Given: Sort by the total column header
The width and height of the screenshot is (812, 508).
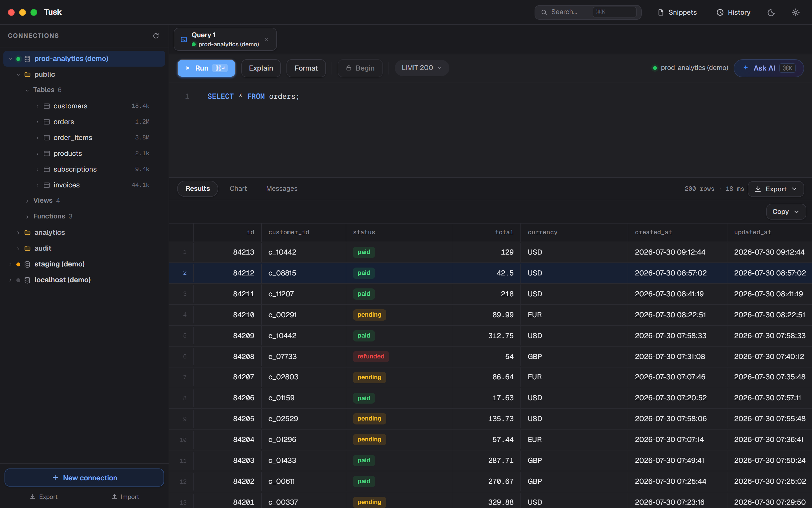Looking at the screenshot, I should coord(487,232).
